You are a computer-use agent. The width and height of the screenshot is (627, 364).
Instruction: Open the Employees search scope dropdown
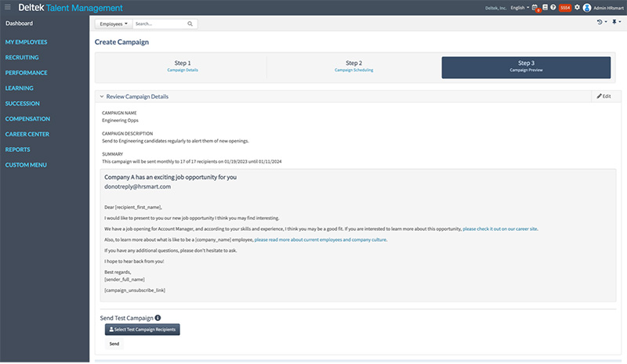(x=114, y=24)
